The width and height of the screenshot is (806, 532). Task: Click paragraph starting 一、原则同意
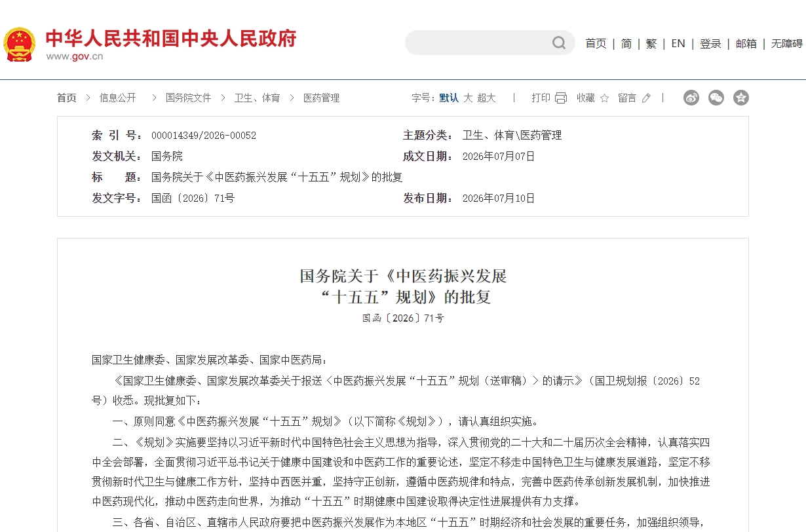(x=326, y=421)
